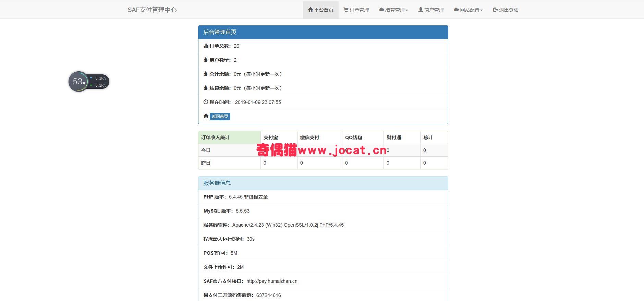Click the home icon beside 返回首页

coord(206,116)
